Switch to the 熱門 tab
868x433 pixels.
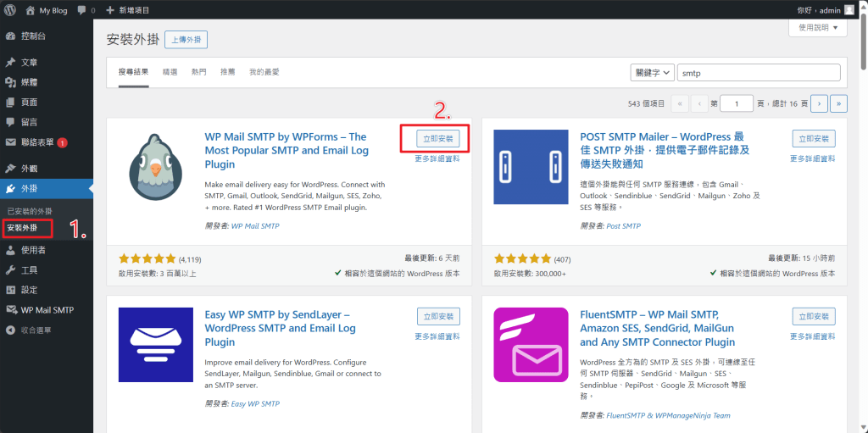[198, 72]
